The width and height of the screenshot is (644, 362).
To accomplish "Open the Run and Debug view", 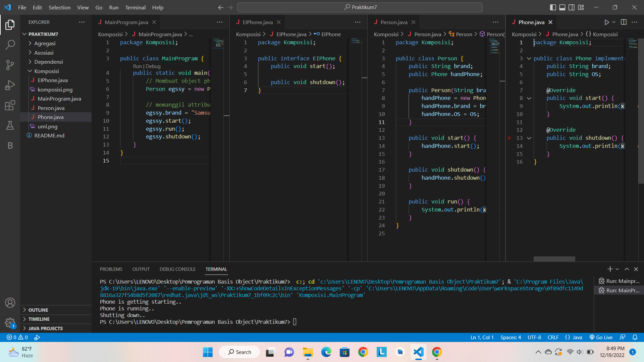I will pyautogui.click(x=10, y=85).
